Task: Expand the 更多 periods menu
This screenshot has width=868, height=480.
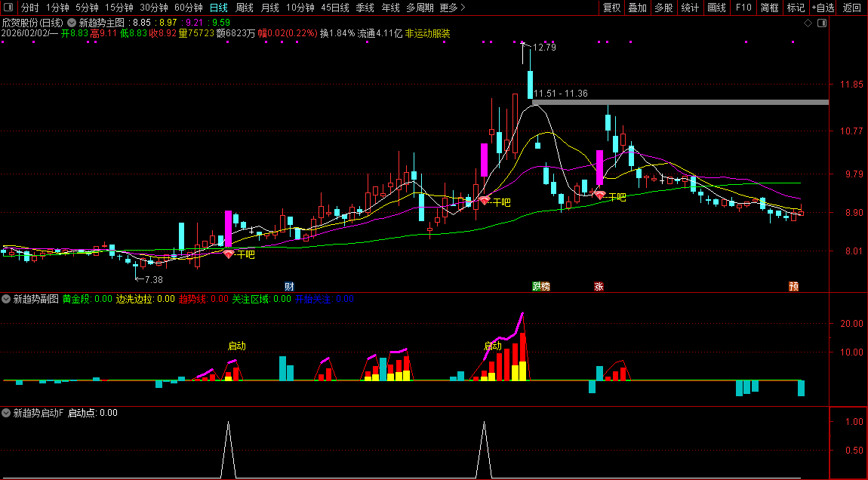Action: tap(452, 8)
